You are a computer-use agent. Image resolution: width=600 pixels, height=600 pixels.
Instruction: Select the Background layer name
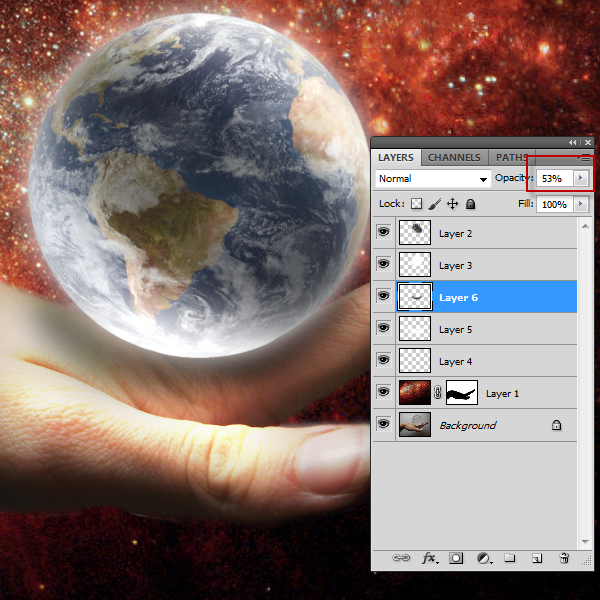tap(468, 425)
